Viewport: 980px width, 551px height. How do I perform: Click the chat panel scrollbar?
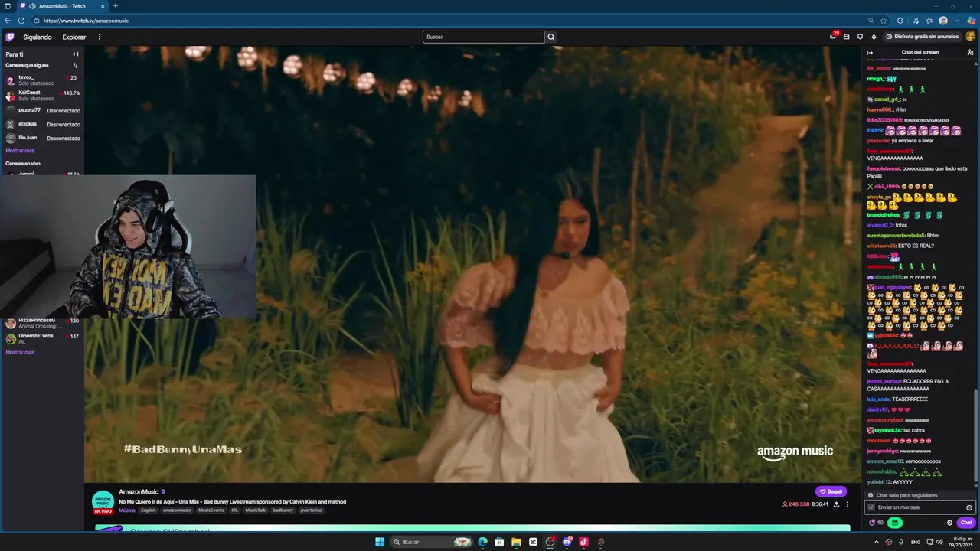pyautogui.click(x=975, y=435)
